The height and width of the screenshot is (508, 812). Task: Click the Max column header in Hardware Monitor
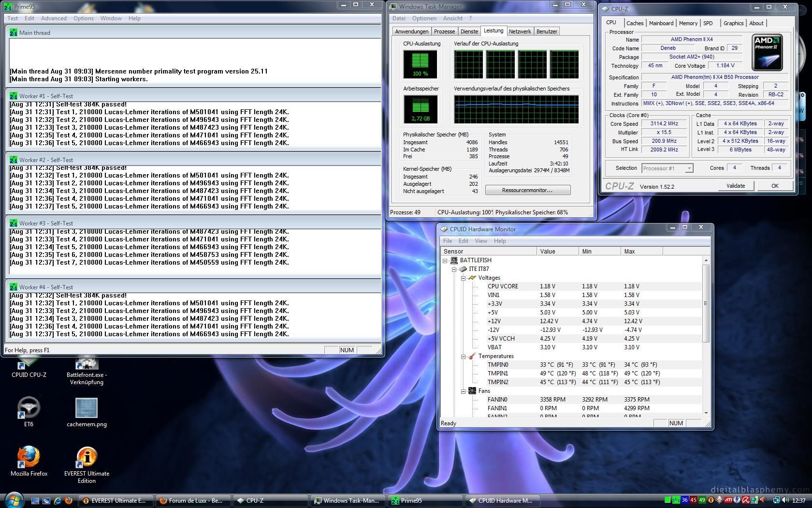641,251
